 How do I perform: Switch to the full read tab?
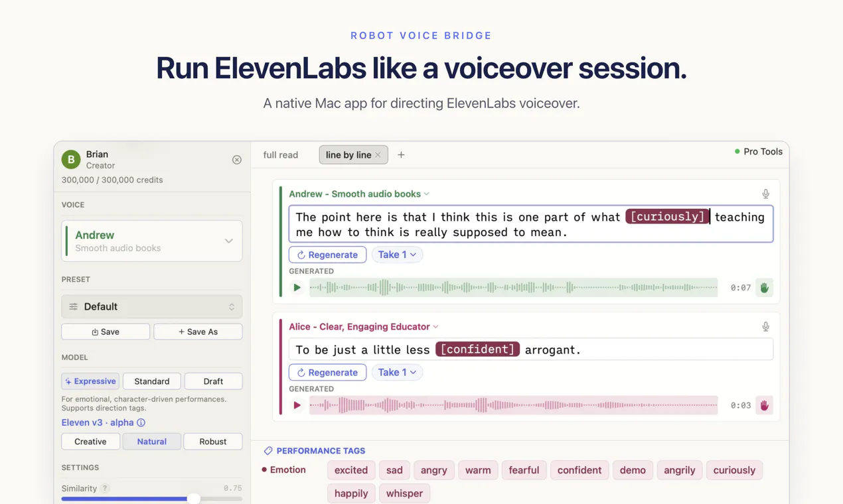point(281,155)
